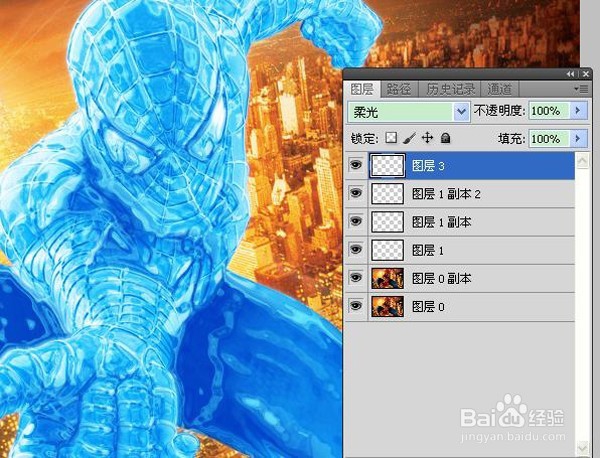
Task: Open the 柔光 blend mode dropdown
Action: [x=461, y=112]
